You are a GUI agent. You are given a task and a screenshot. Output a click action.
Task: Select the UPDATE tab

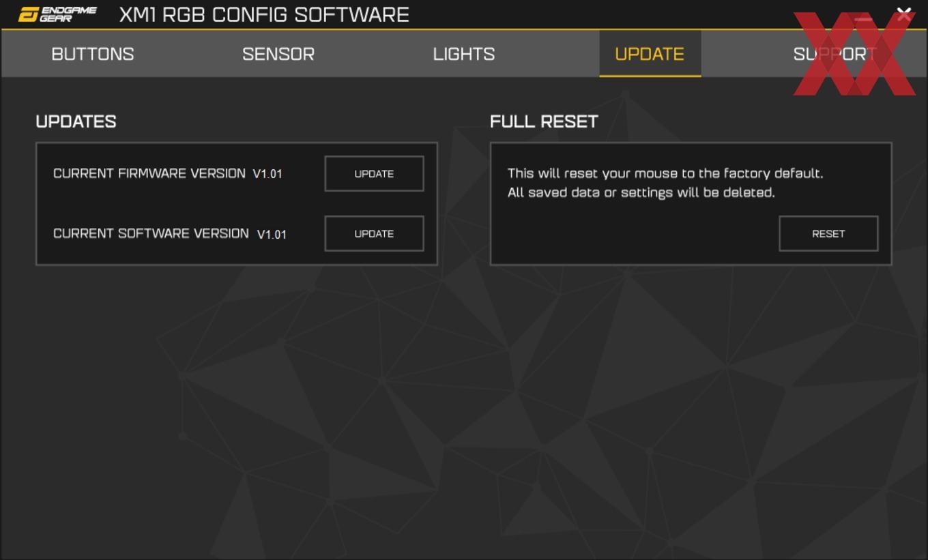point(650,54)
